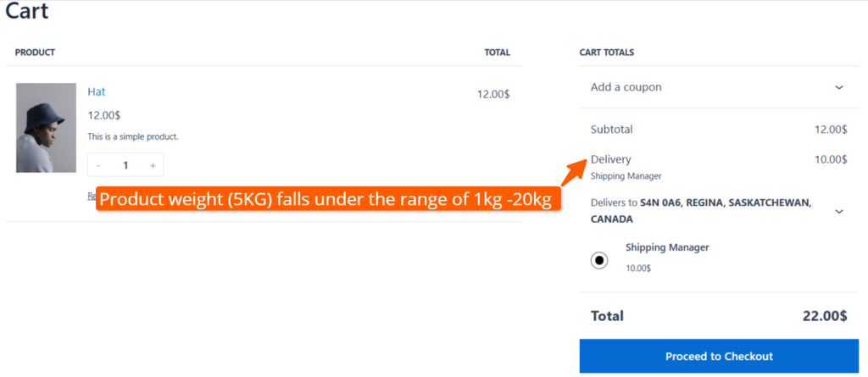Click the Hat product thumbnail image
868x377 pixels.
point(46,127)
